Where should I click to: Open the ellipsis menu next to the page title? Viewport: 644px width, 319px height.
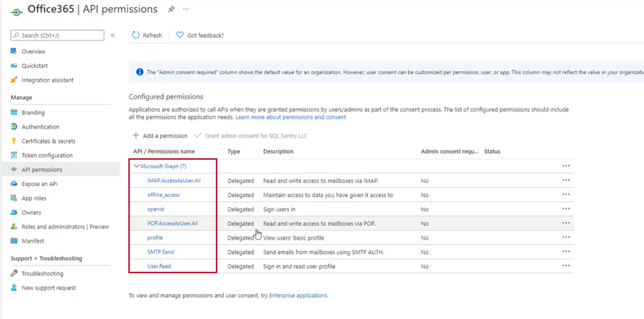pyautogui.click(x=186, y=8)
